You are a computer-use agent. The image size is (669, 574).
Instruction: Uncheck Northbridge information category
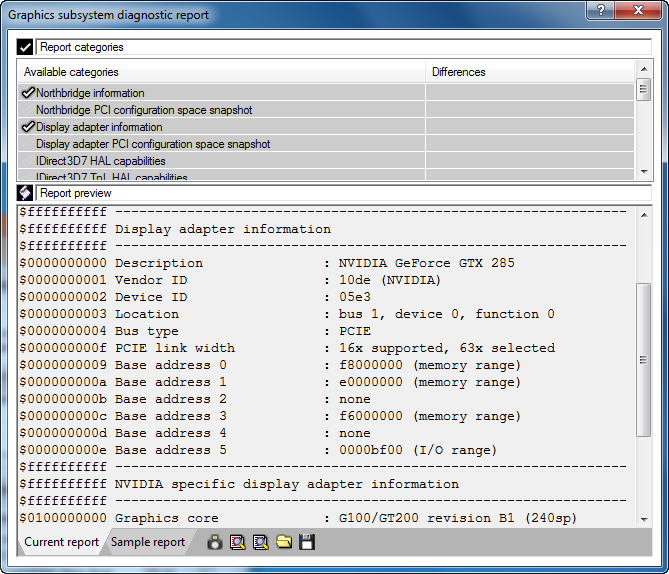(x=28, y=93)
